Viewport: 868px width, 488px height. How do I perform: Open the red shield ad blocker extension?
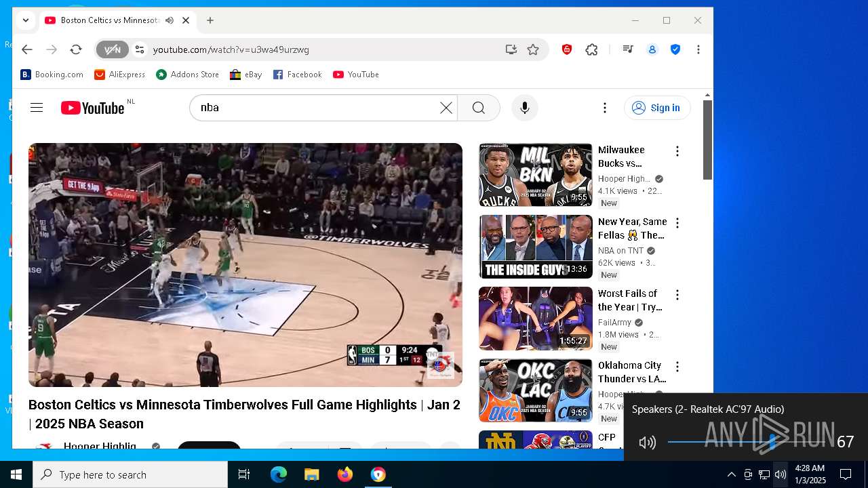(567, 49)
